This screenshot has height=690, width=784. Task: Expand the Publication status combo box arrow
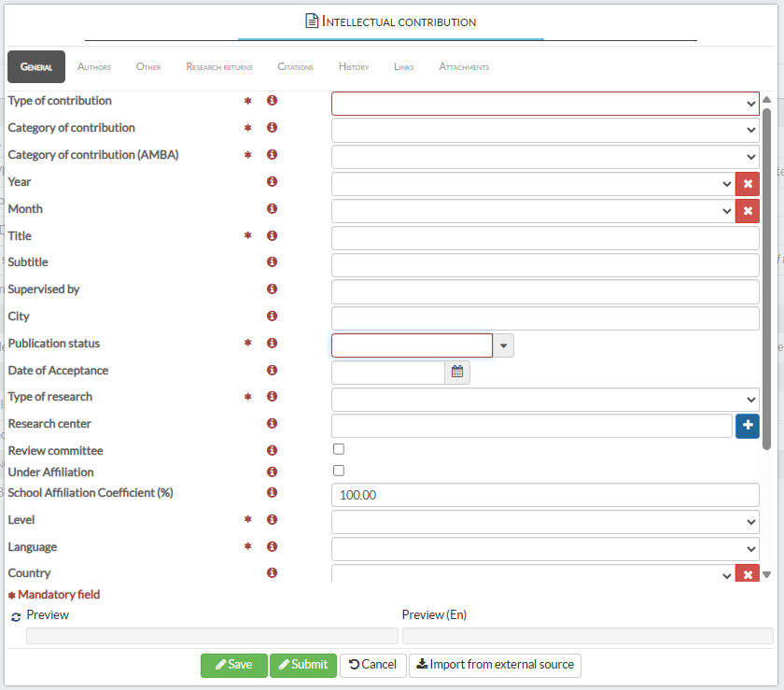[x=504, y=346]
